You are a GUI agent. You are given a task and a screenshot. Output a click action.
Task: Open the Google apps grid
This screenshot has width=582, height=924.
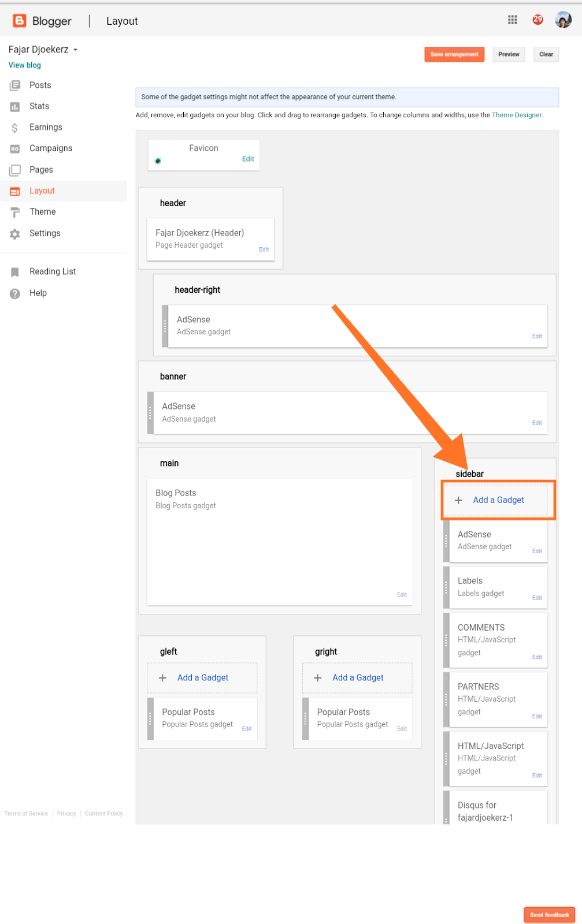[512, 20]
